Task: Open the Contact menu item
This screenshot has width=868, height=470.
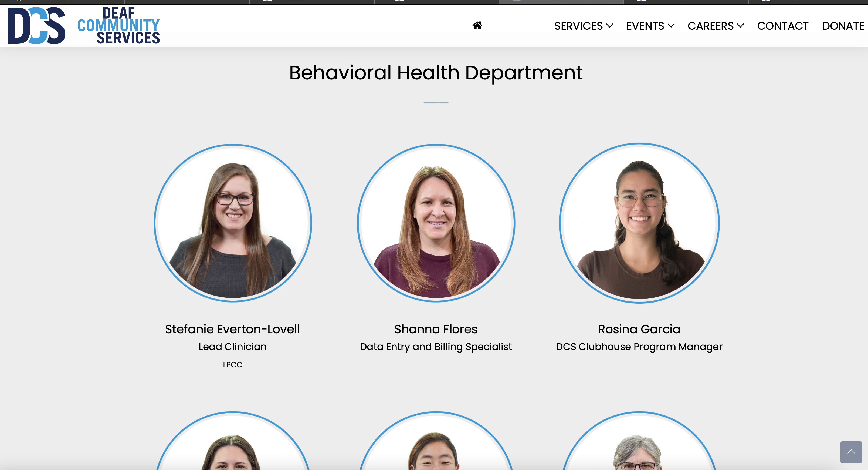Action: [783, 26]
